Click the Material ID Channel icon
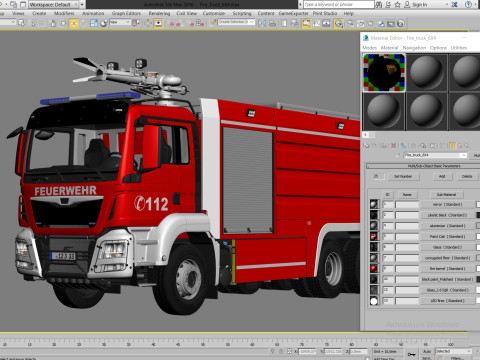480x360 pixels. [433, 146]
